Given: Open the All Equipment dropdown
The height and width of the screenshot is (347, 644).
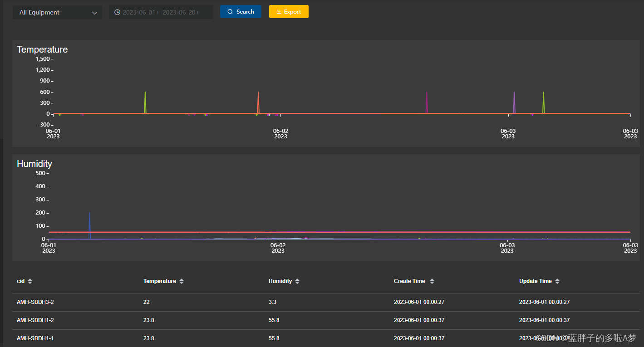Looking at the screenshot, I should point(57,12).
